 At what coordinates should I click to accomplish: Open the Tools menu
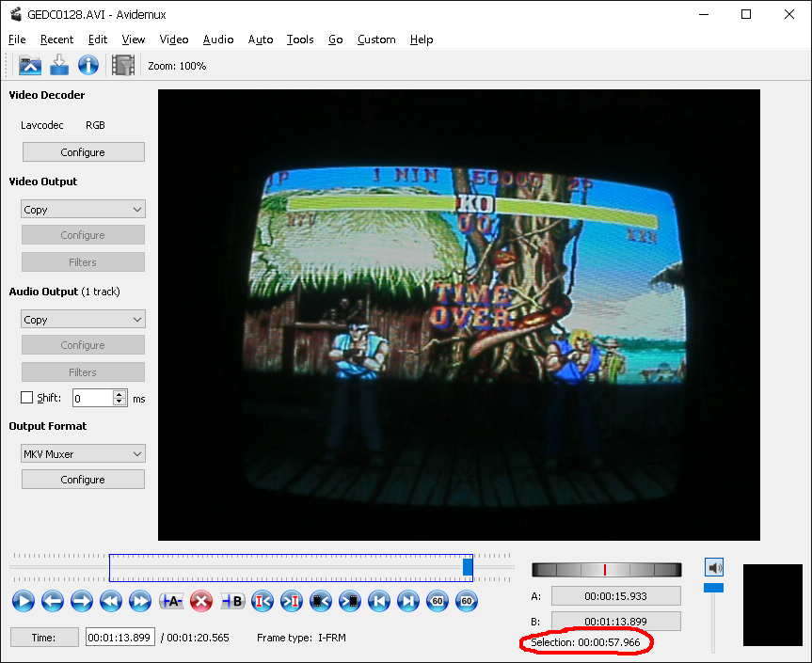click(x=300, y=39)
